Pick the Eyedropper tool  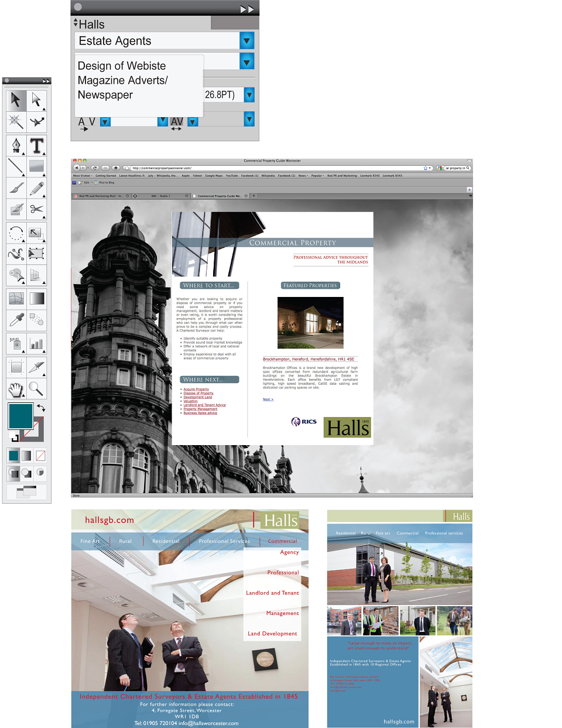16,320
